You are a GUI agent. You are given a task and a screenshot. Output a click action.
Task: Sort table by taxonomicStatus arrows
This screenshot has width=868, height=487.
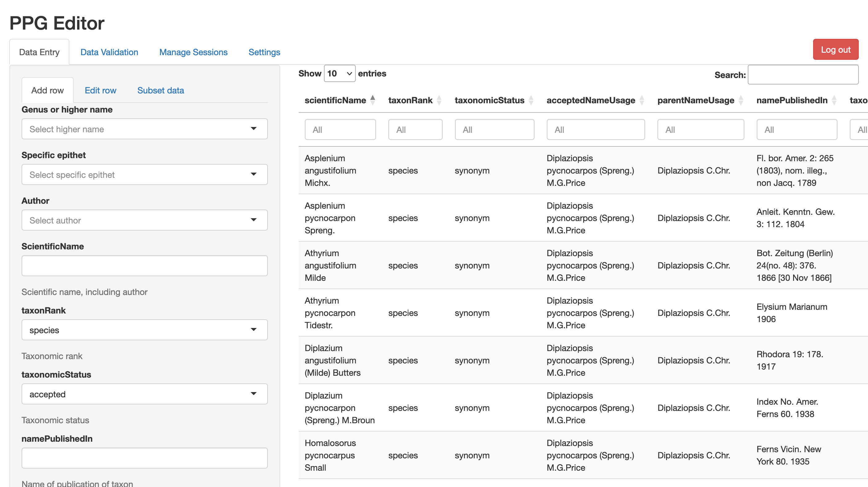point(531,100)
